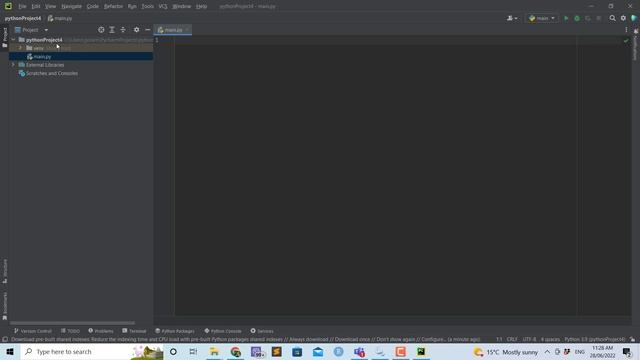Click Expand All icon in Project panel
The width and height of the screenshot is (640, 360).
coord(112,30)
